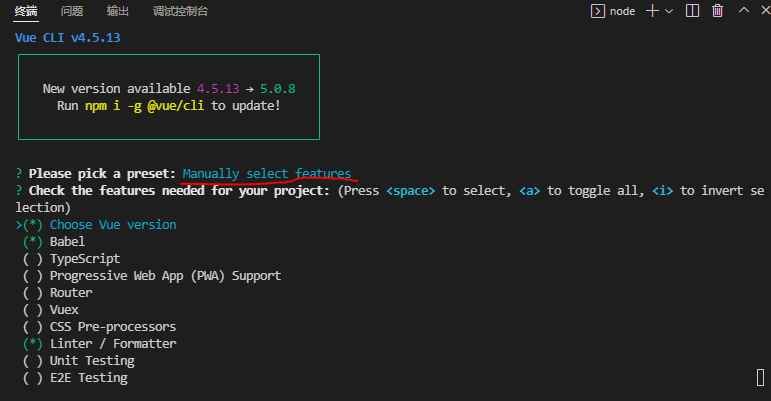771x401 pixels.
Task: Toggle the Linter / Formatter option
Action: click(112, 344)
